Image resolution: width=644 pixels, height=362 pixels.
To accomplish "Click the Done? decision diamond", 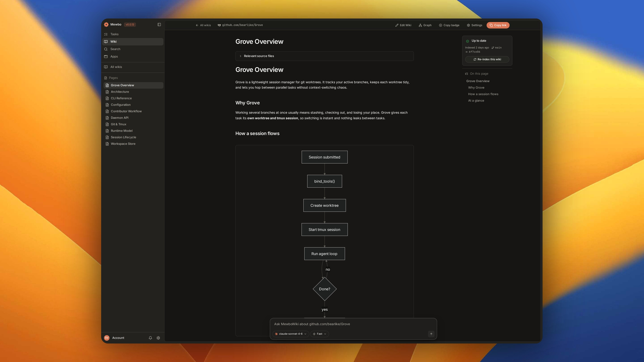I will (325, 289).
